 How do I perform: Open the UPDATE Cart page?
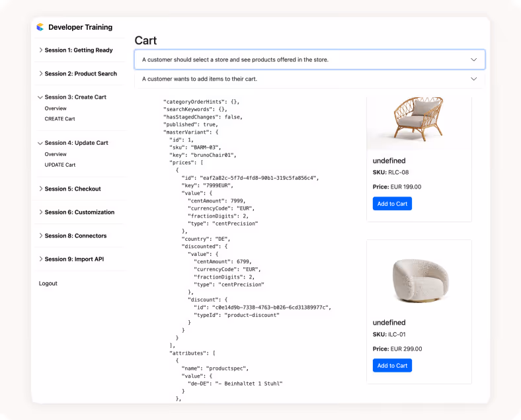click(x=60, y=165)
